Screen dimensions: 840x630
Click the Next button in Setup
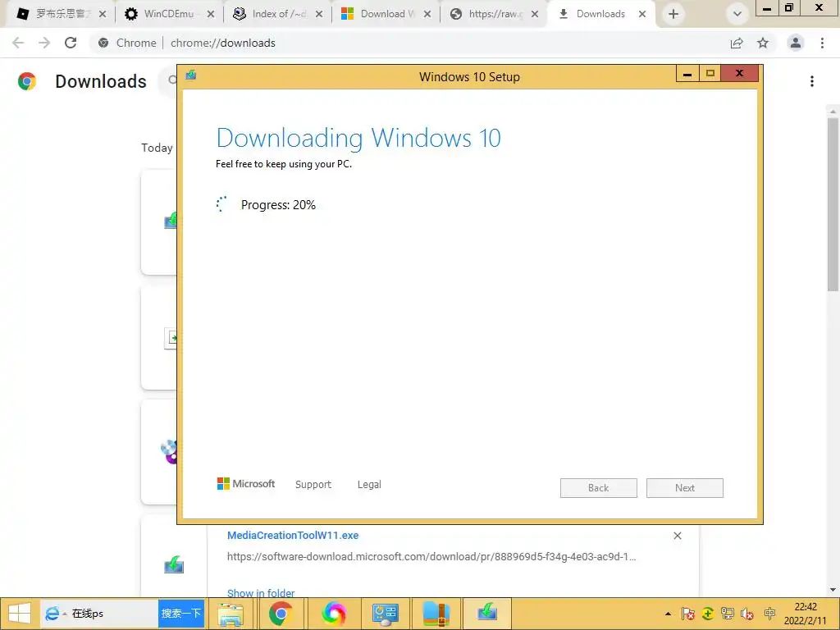[x=685, y=488]
